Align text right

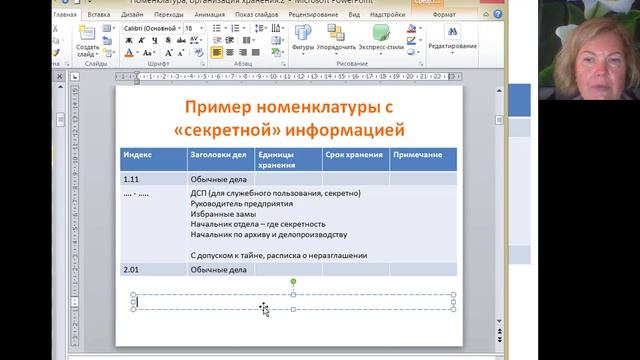243,52
